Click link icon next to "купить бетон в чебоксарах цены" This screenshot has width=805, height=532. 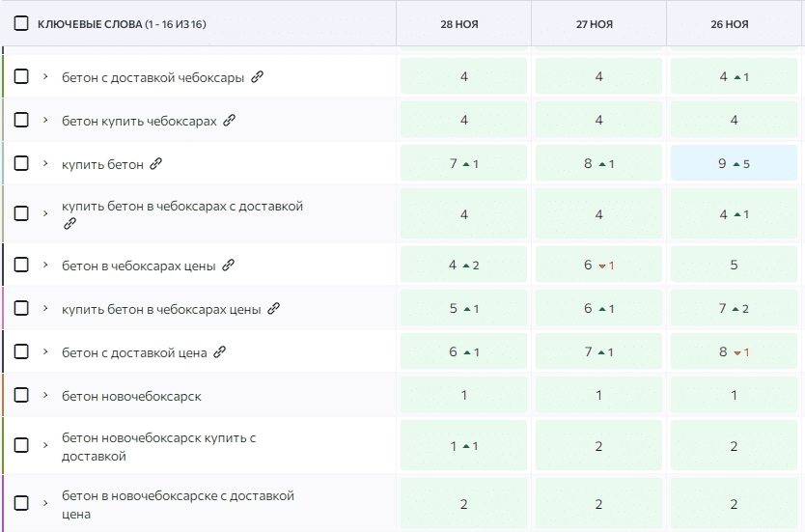[x=274, y=309]
